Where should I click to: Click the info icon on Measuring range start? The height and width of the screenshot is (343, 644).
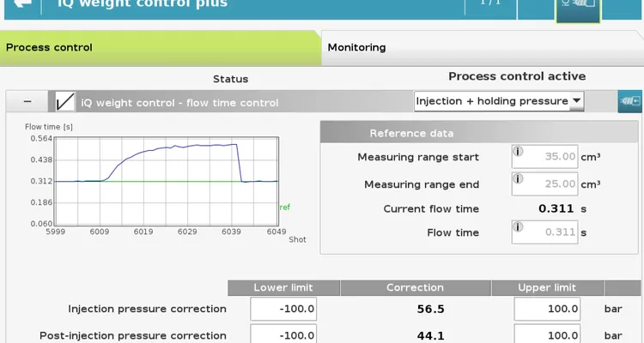click(518, 151)
